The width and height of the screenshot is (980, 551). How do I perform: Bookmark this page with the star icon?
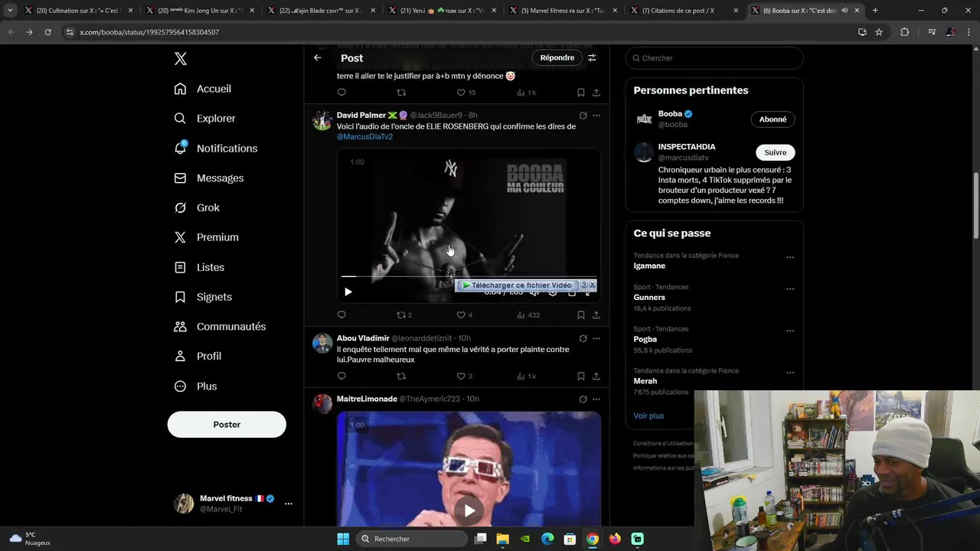click(x=879, y=32)
